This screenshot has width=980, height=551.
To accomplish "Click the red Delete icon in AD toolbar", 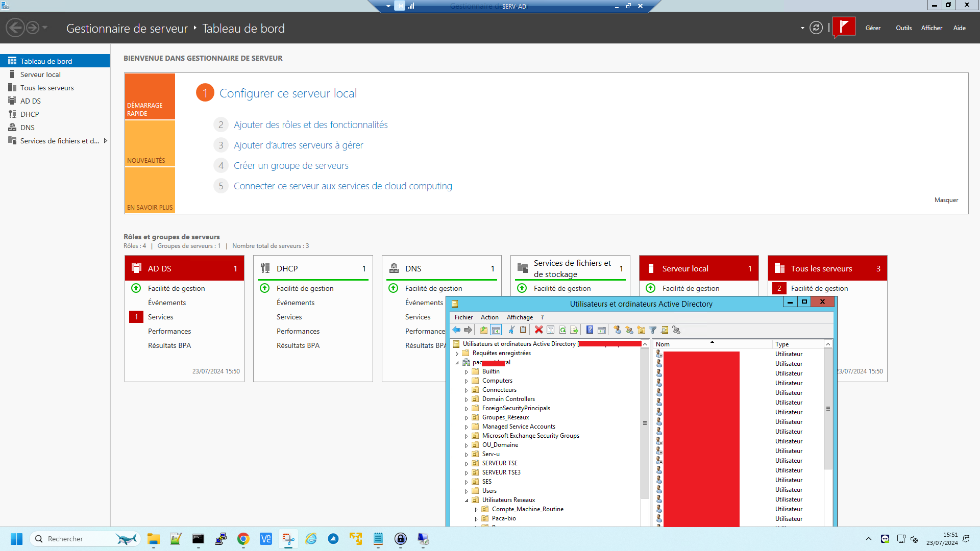I will [x=538, y=330].
